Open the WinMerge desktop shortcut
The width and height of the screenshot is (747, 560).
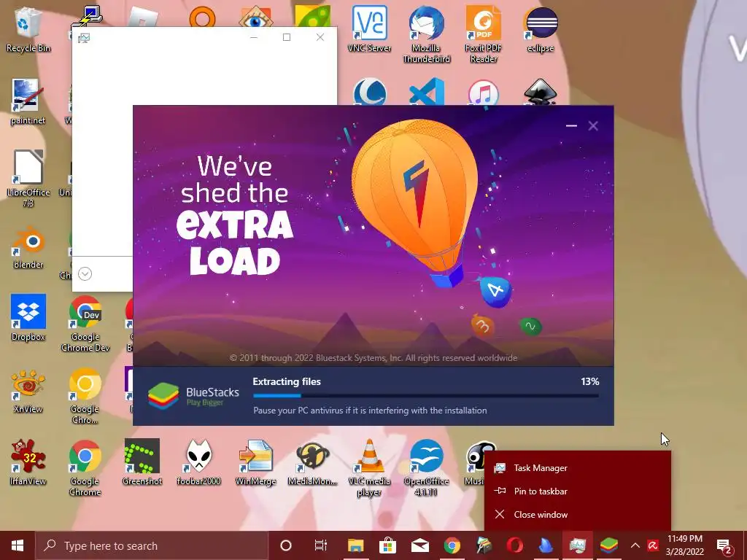click(x=256, y=463)
